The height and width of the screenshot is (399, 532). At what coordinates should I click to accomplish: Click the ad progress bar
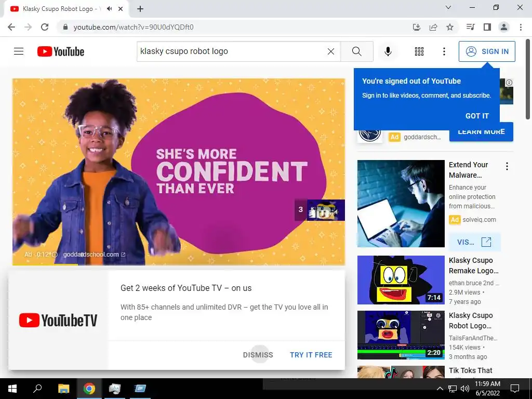point(179,264)
